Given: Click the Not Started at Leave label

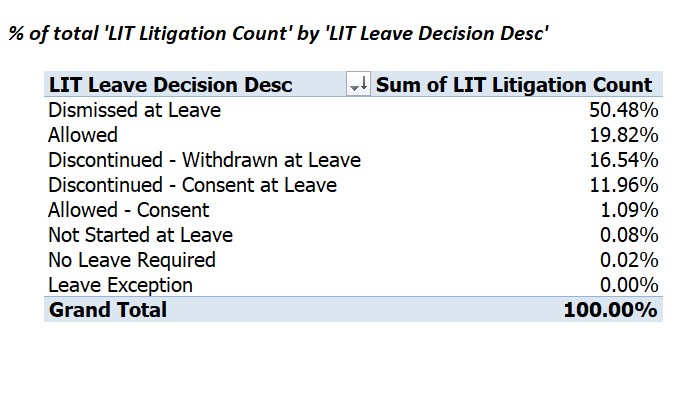Looking at the screenshot, I should [141, 235].
